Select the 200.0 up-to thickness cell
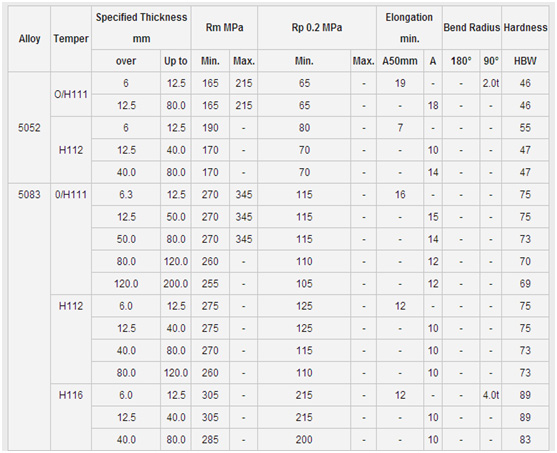This screenshot has height=453, width=557. coord(175,284)
